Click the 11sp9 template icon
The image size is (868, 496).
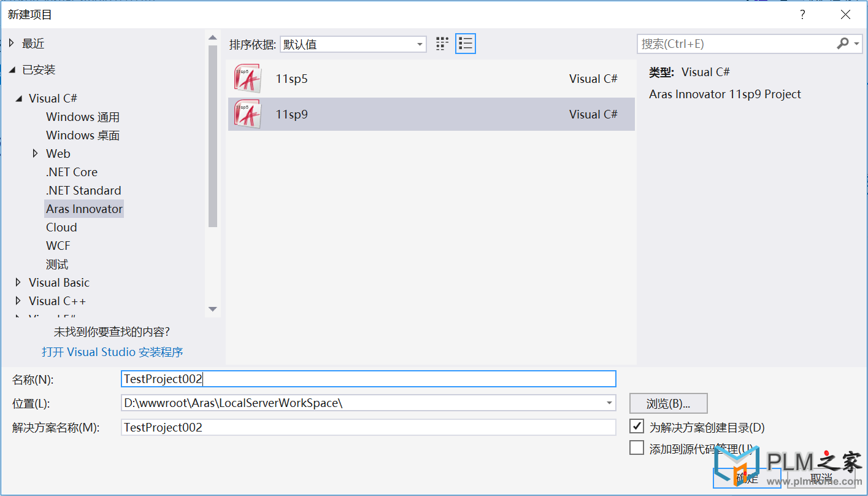247,114
